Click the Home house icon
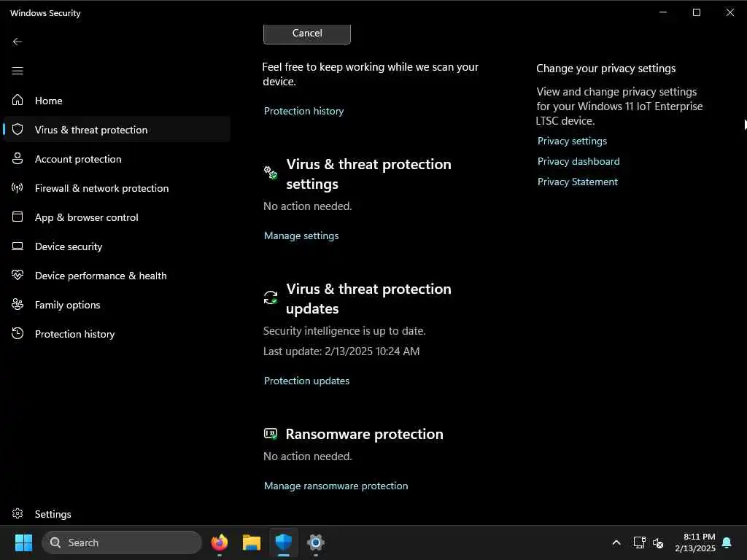This screenshot has height=560, width=747. point(18,100)
